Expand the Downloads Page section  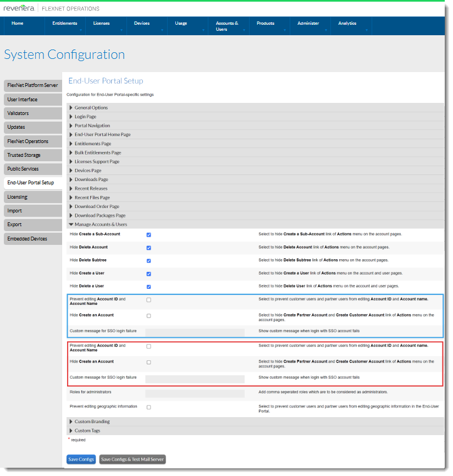click(91, 179)
